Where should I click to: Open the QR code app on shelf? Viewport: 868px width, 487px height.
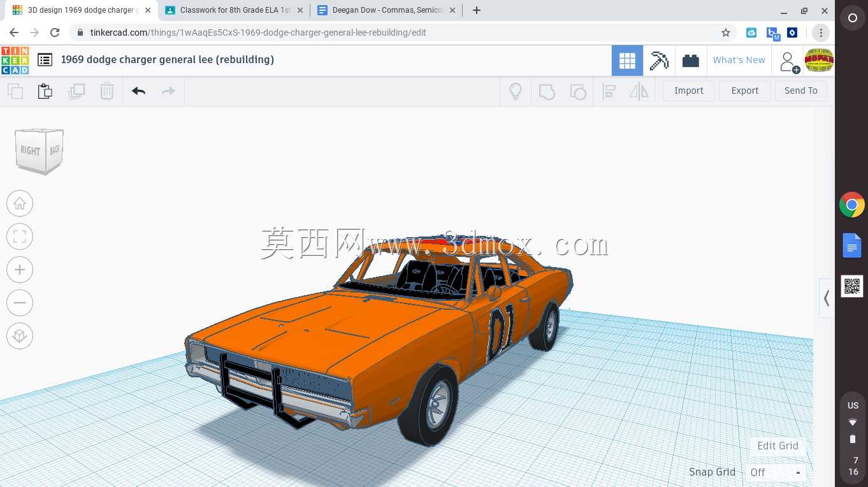click(x=852, y=286)
